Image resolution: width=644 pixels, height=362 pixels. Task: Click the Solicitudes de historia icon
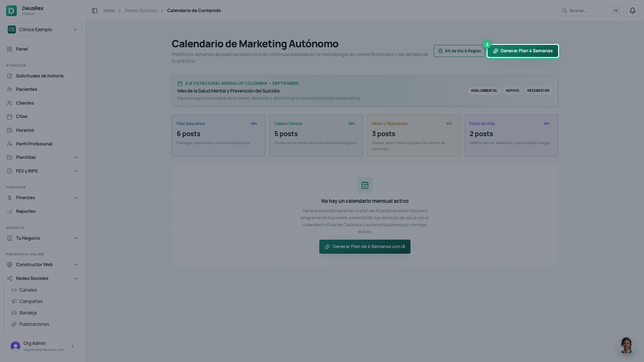[9, 76]
